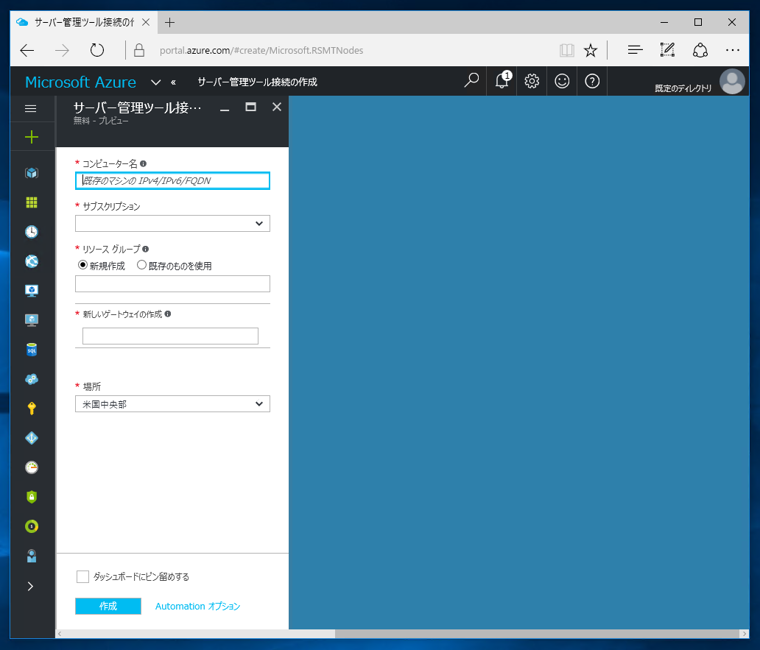
Task: Check the pin to dashboard checkbox
Action: pyautogui.click(x=82, y=576)
